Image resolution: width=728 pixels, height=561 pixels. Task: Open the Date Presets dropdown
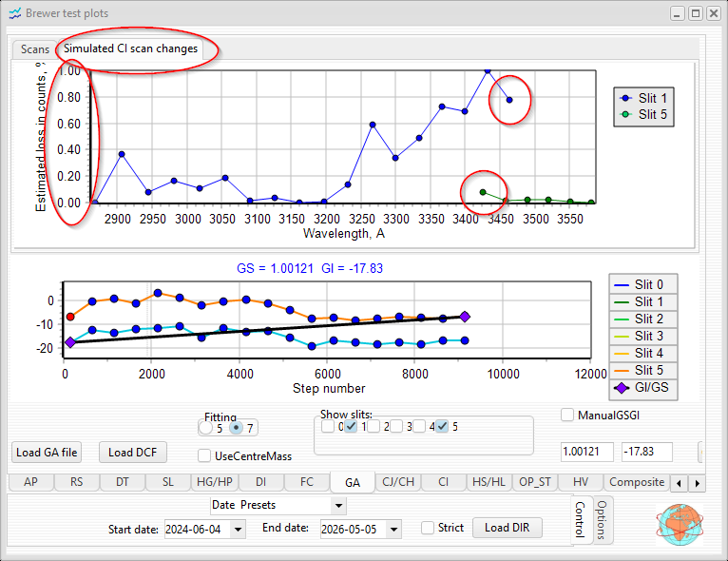coord(339,505)
